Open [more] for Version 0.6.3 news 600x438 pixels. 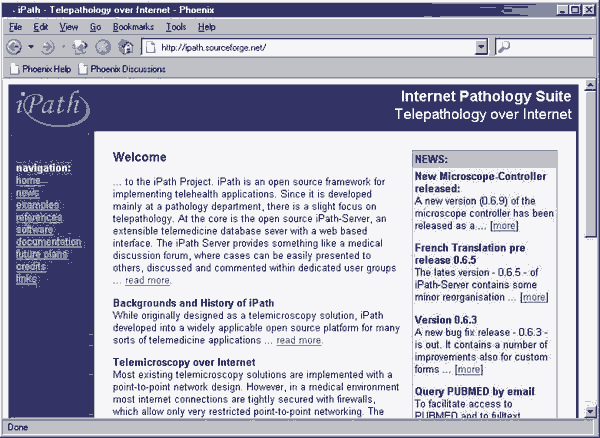click(469, 370)
